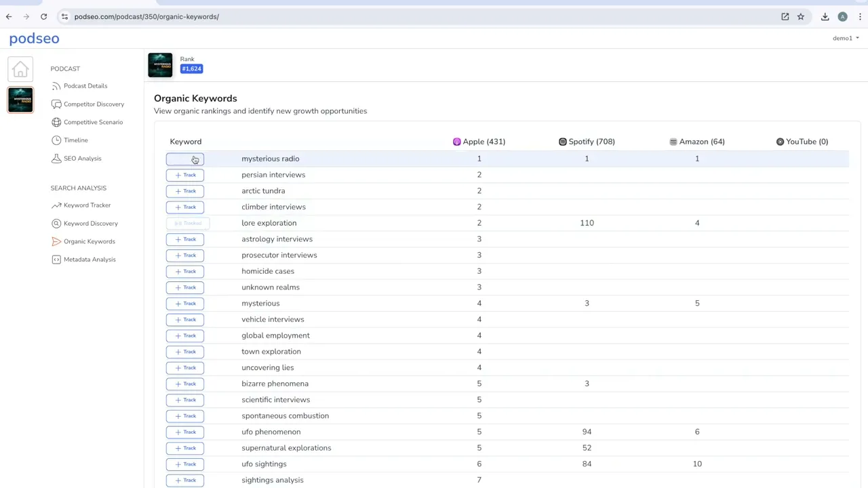Image resolution: width=868 pixels, height=488 pixels.
Task: Track the 'arctic tundra' keyword
Action: (185, 191)
